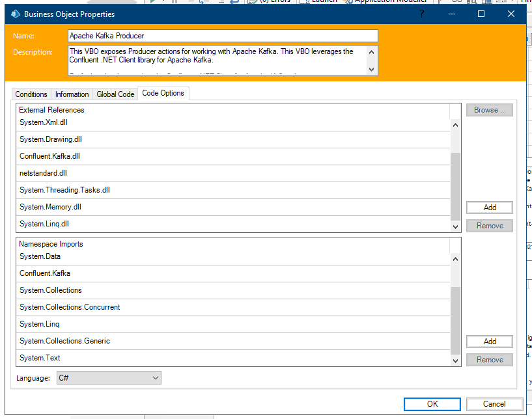Select the netstandard.dll reference

click(x=233, y=173)
